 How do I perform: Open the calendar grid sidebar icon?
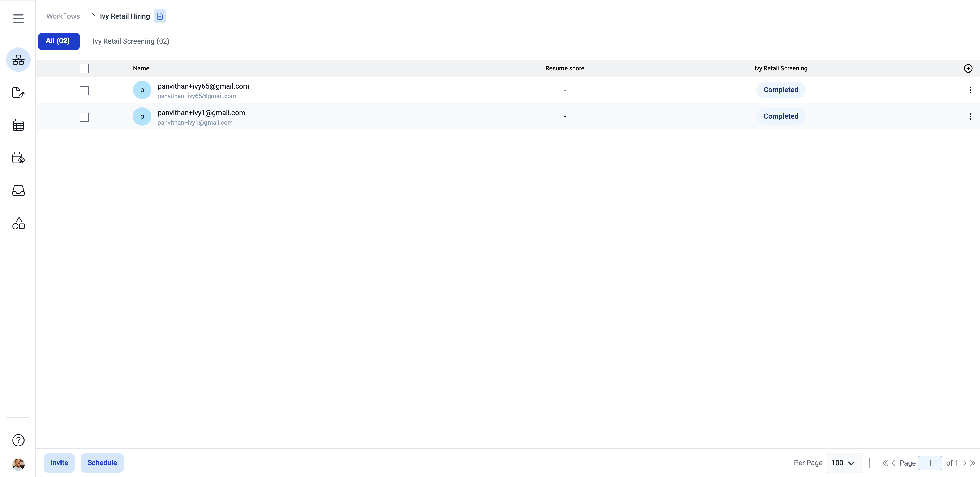click(x=18, y=125)
